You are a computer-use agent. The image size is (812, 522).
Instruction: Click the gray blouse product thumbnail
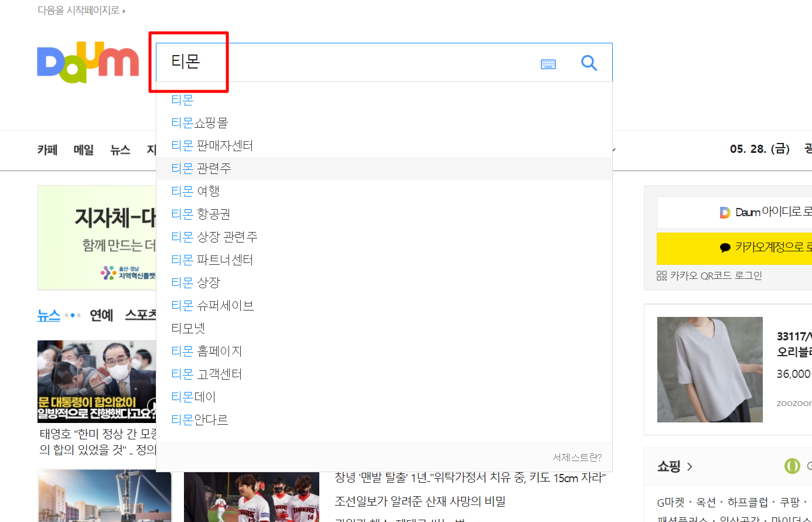point(710,370)
